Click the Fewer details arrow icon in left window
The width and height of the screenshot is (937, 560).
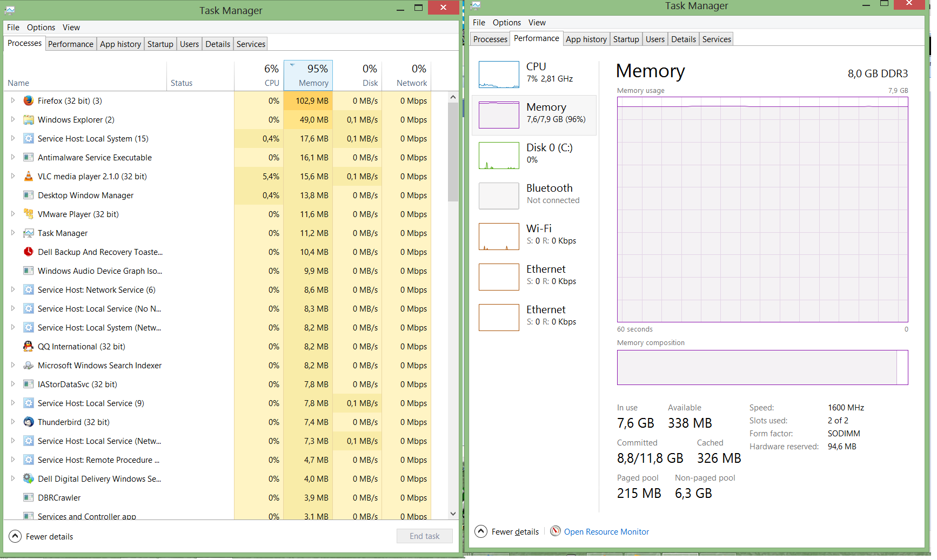[x=15, y=536]
